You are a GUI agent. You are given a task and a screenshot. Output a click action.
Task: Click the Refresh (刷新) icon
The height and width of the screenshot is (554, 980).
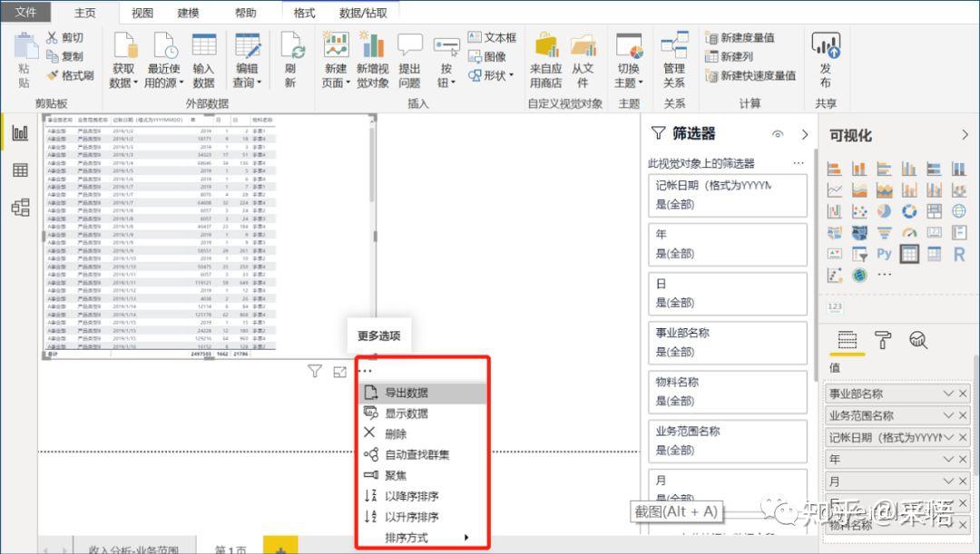click(292, 54)
